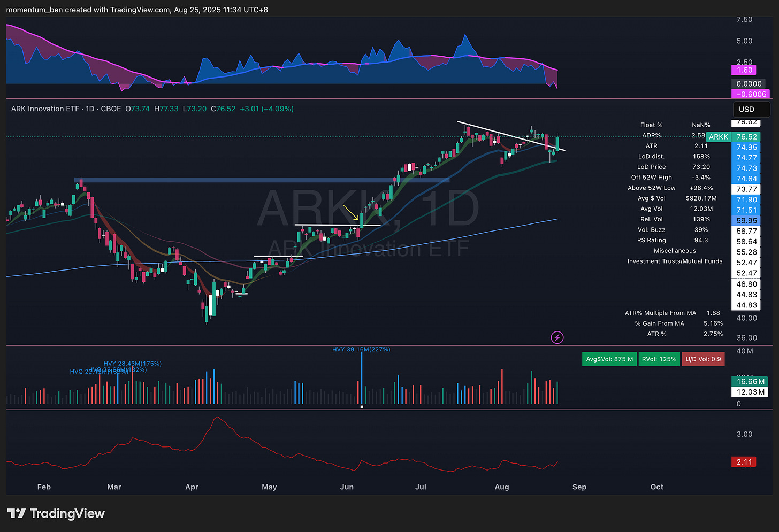The width and height of the screenshot is (779, 532).
Task: Click the green ARKK symbol tag
Action: 719,137
